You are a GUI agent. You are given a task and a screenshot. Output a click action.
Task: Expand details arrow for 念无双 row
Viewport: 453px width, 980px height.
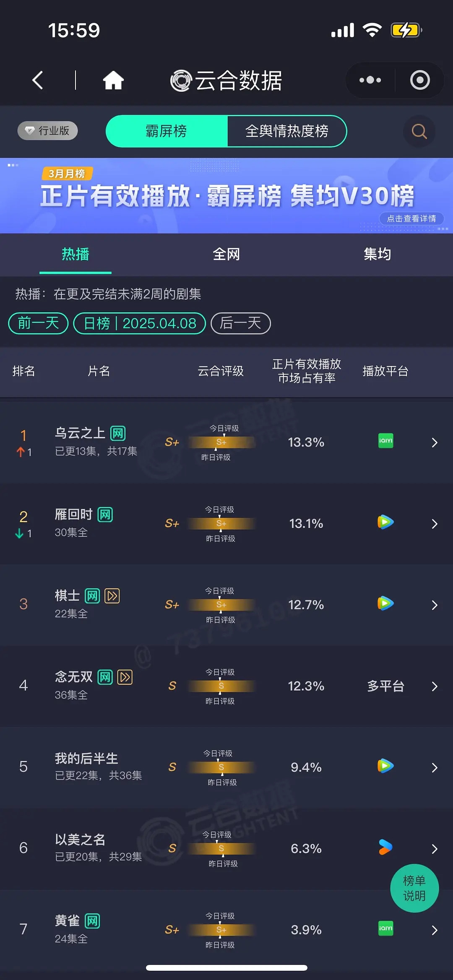435,686
